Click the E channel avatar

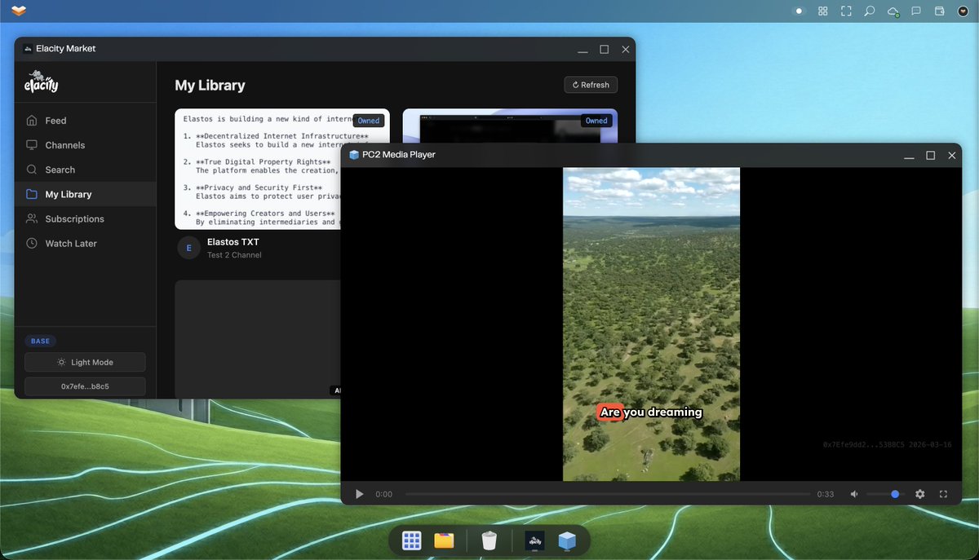pyautogui.click(x=189, y=248)
